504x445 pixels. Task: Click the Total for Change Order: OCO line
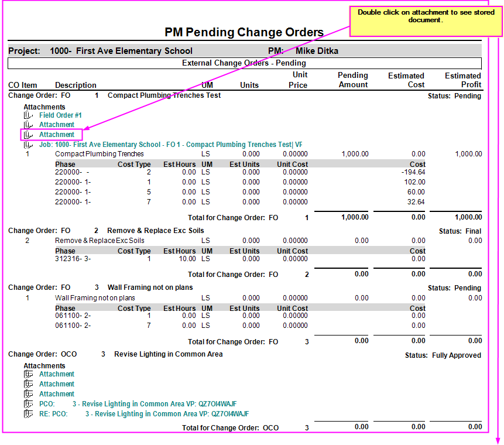(x=332, y=427)
